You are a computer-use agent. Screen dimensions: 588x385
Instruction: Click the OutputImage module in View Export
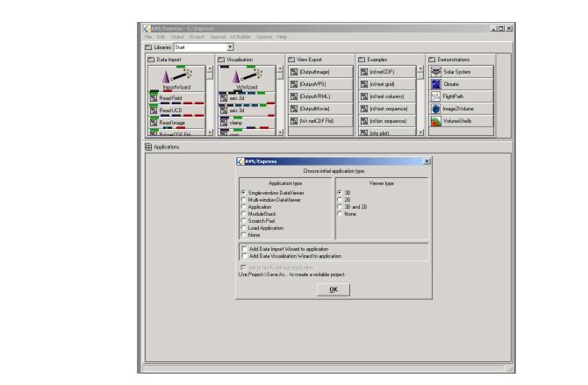(314, 72)
